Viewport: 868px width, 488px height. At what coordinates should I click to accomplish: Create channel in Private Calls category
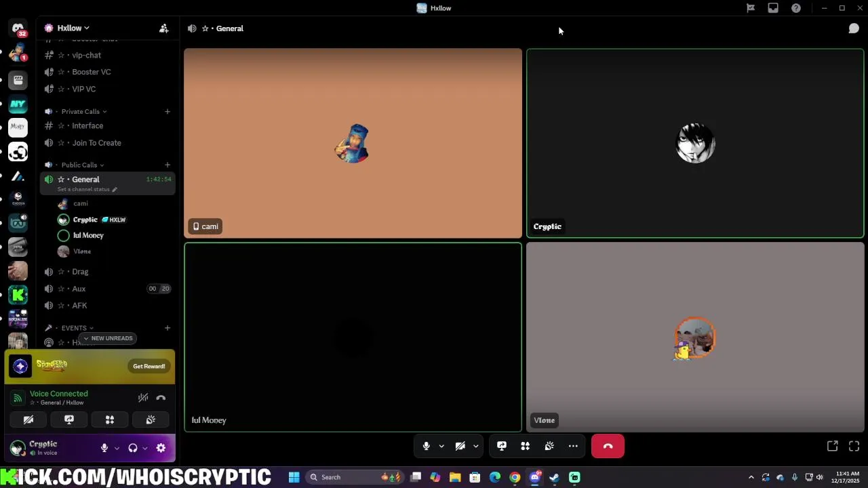click(167, 111)
